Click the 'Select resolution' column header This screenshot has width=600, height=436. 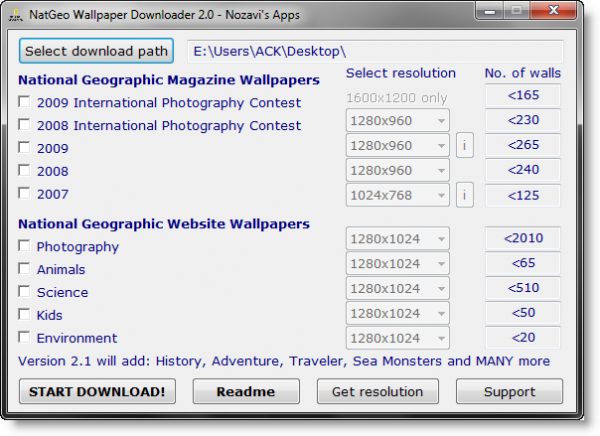401,73
